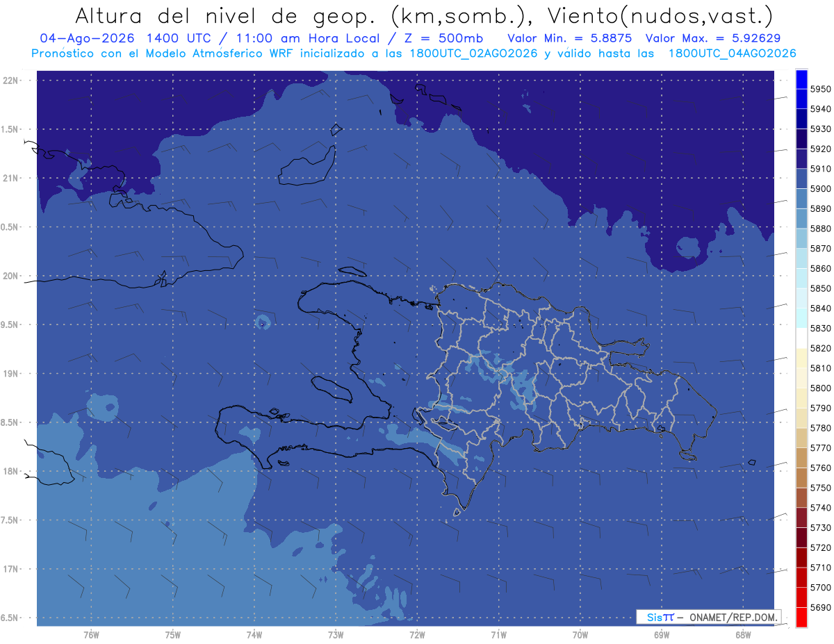Image resolution: width=834 pixels, height=644 pixels.
Task: Click the legend value '5950'
Action: [x=820, y=90]
